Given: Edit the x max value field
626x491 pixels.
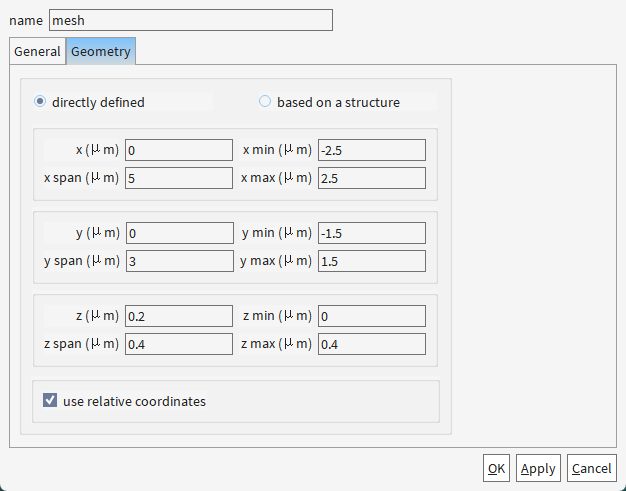Looking at the screenshot, I should click(372, 178).
